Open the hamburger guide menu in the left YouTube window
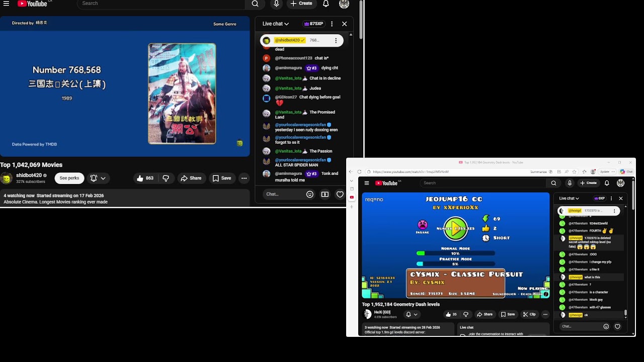Screen dimensions: 644x362 tap(6, 4)
